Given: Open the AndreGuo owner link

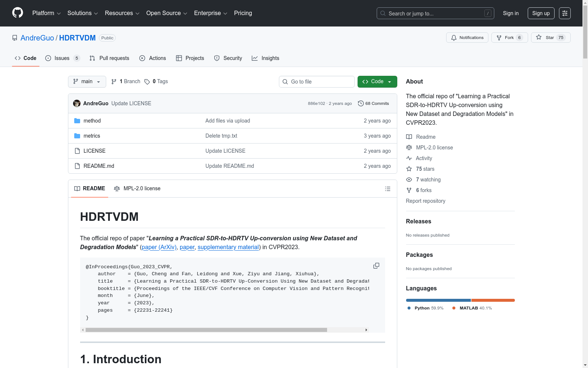Looking at the screenshot, I should tap(37, 38).
